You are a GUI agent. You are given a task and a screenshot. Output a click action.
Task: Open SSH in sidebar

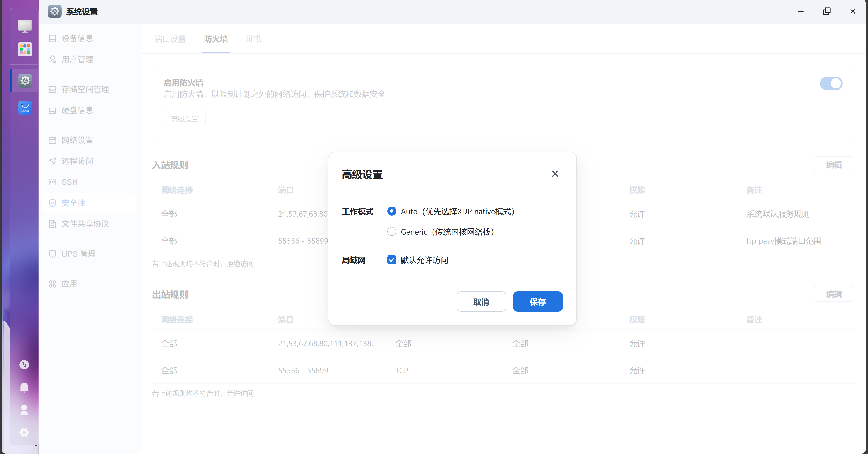coord(89,182)
